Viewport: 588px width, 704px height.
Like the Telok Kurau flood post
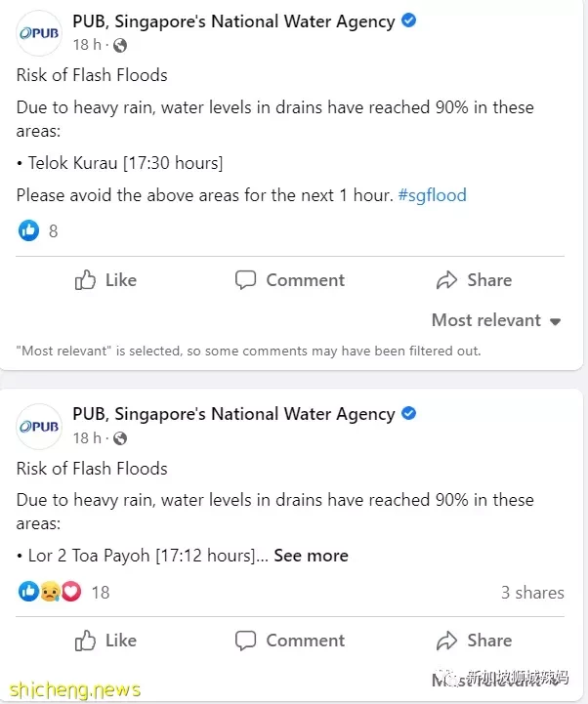[105, 280]
